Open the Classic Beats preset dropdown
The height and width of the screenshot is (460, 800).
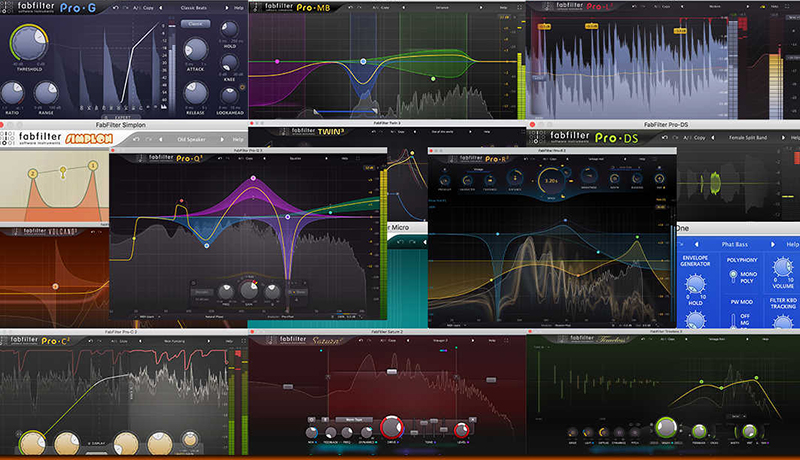pyautogui.click(x=192, y=7)
